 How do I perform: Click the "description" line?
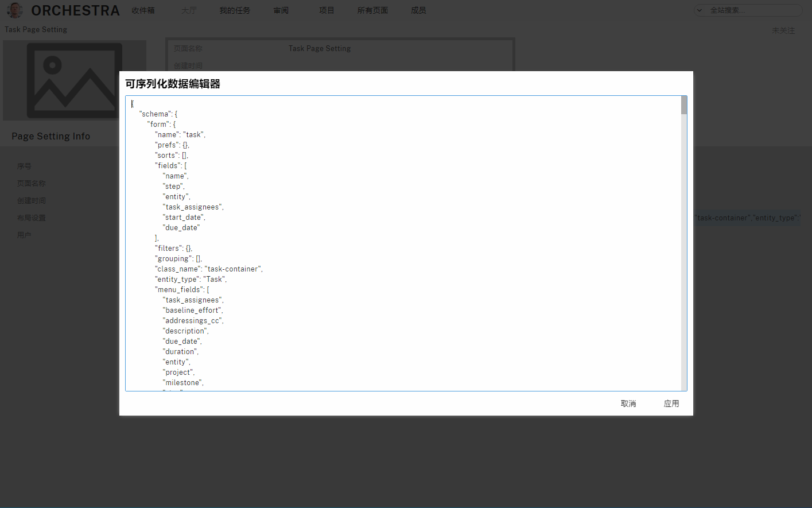(x=186, y=331)
